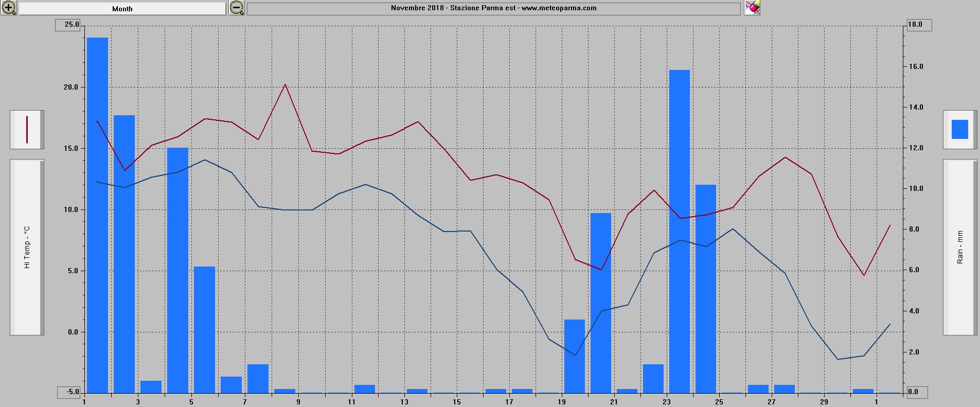Click day 17 on the date axis

[509, 402]
